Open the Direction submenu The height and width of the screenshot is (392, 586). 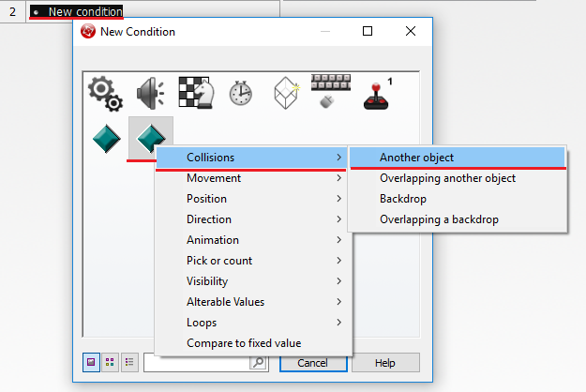253,219
